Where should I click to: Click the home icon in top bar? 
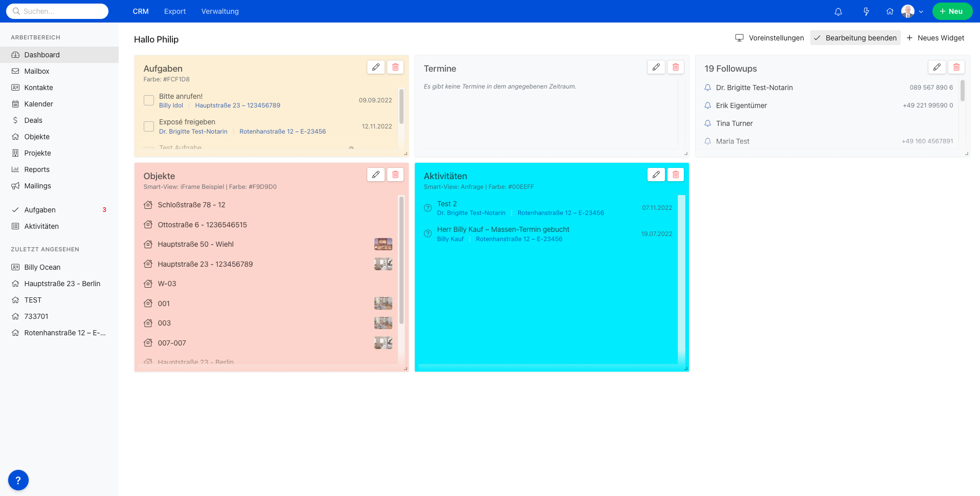[x=890, y=11]
